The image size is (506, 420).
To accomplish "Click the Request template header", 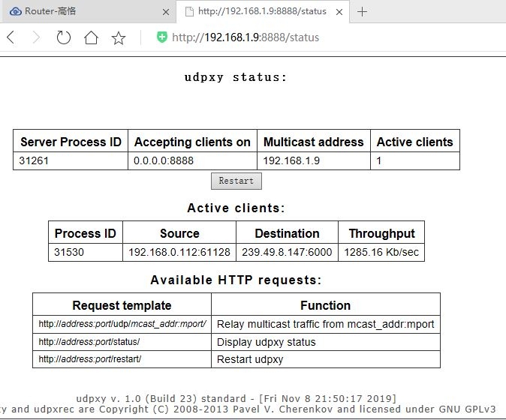I will tap(122, 305).
